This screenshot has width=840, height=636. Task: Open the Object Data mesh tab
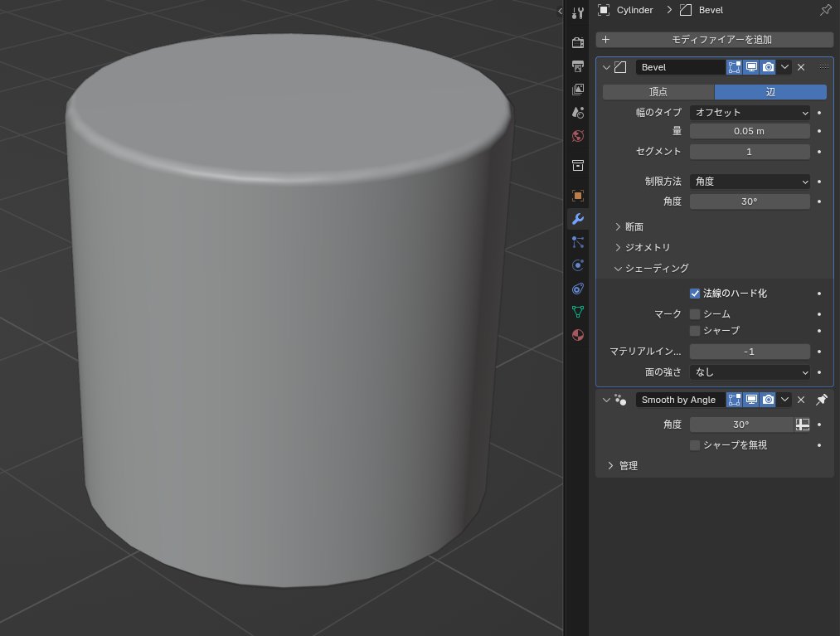577,312
